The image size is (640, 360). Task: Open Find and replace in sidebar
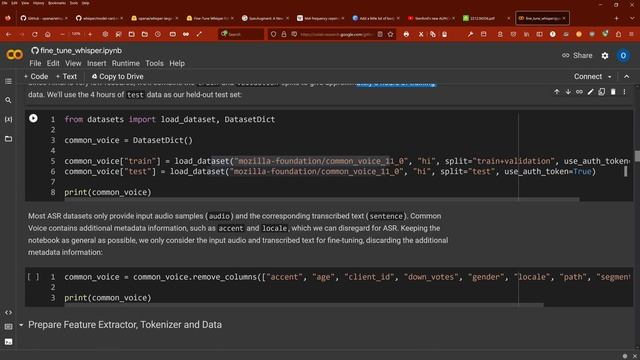8,100
